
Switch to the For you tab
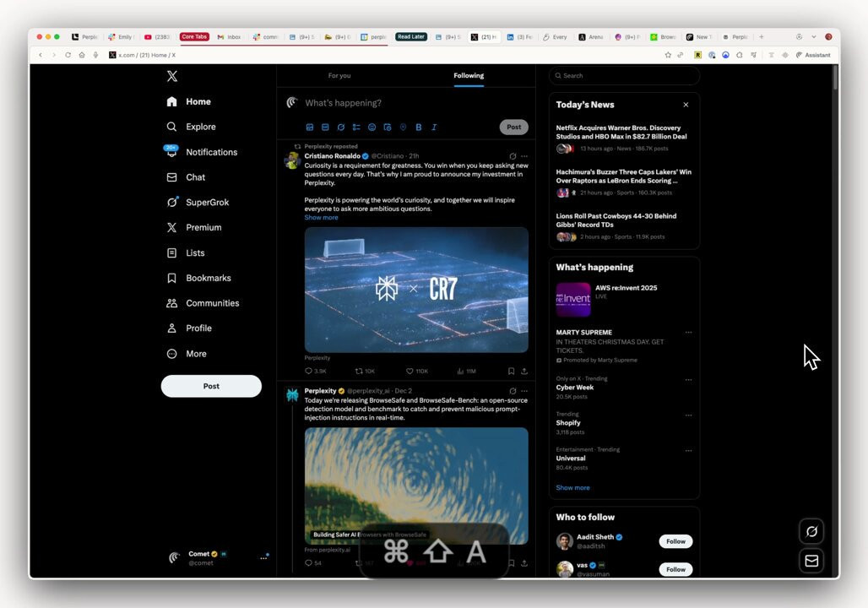point(339,76)
